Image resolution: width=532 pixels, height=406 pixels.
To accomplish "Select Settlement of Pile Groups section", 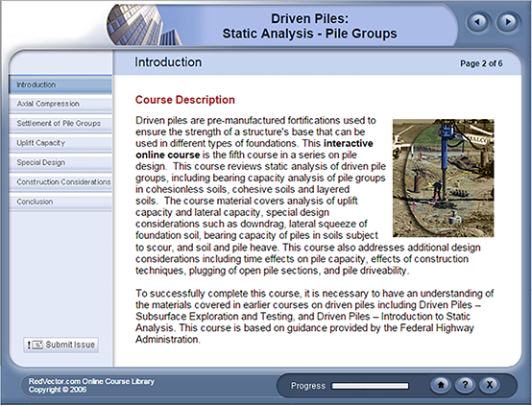I will tap(60, 124).
